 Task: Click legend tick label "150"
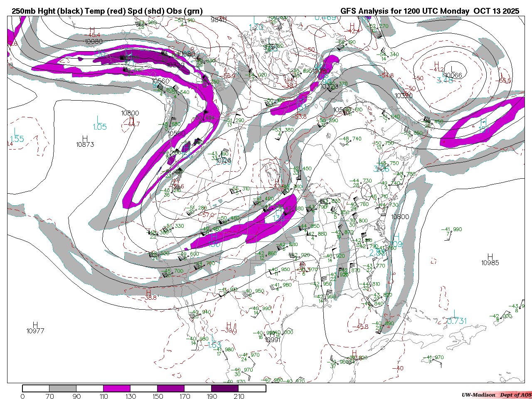pyautogui.click(x=158, y=396)
